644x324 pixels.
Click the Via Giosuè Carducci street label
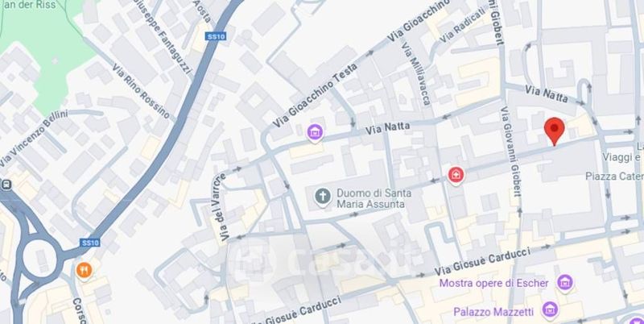tap(482, 262)
